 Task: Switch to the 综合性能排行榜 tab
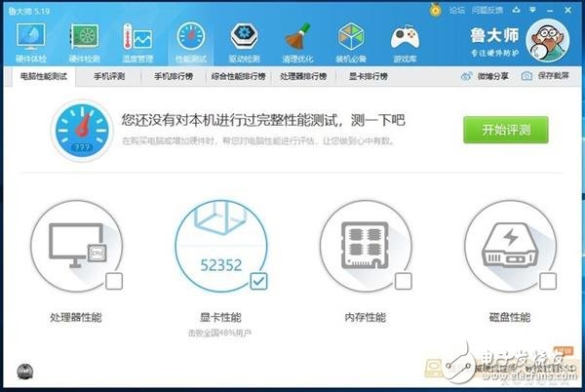click(239, 76)
